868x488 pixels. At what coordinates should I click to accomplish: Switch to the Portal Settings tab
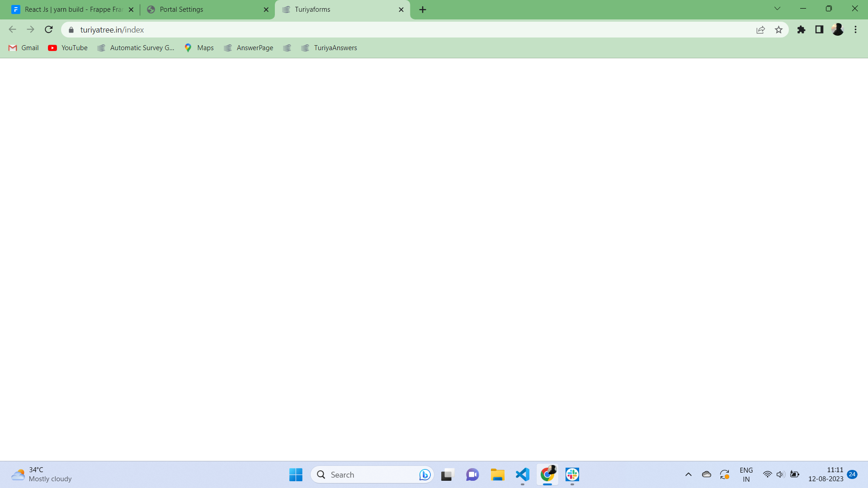[x=208, y=9]
